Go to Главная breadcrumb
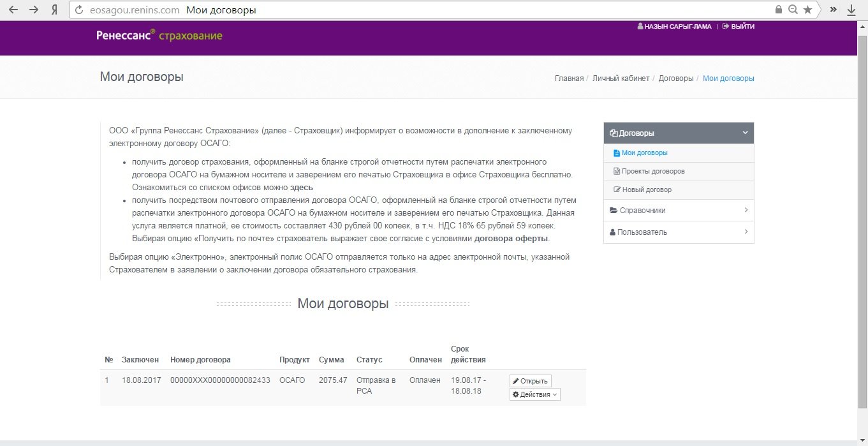This screenshot has width=868, height=446. click(569, 78)
